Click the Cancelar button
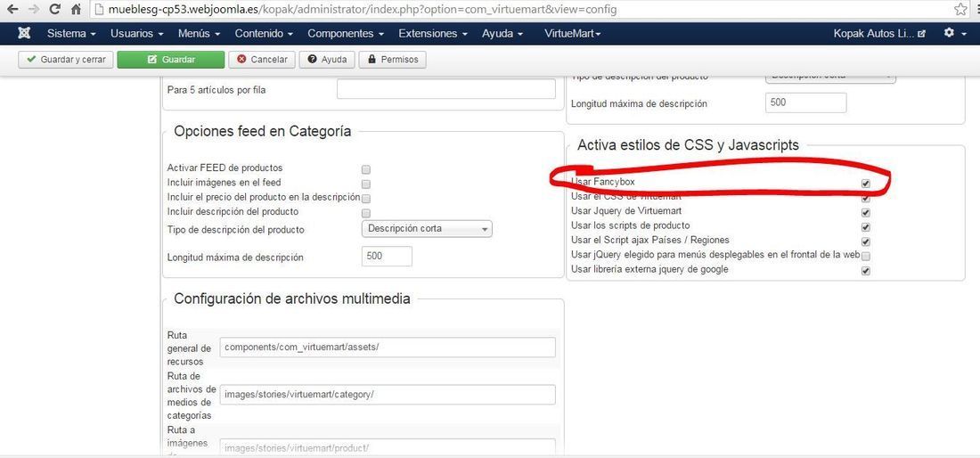980x458 pixels. click(x=262, y=60)
